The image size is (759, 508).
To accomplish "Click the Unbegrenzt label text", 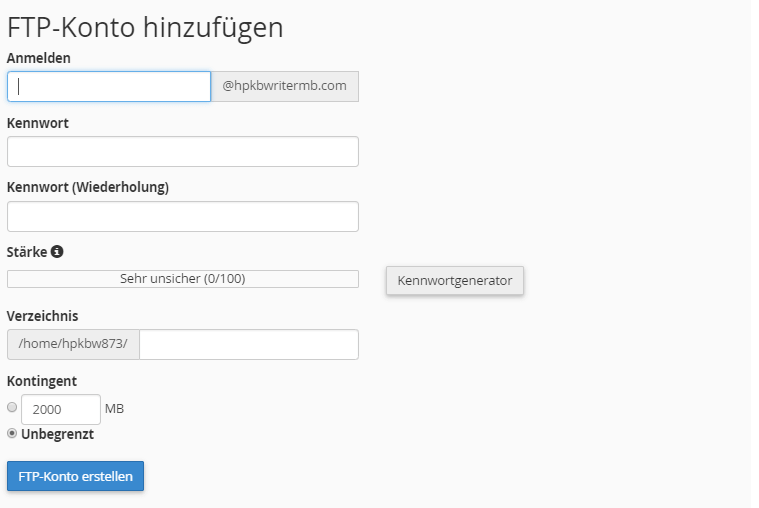I will 58,434.
